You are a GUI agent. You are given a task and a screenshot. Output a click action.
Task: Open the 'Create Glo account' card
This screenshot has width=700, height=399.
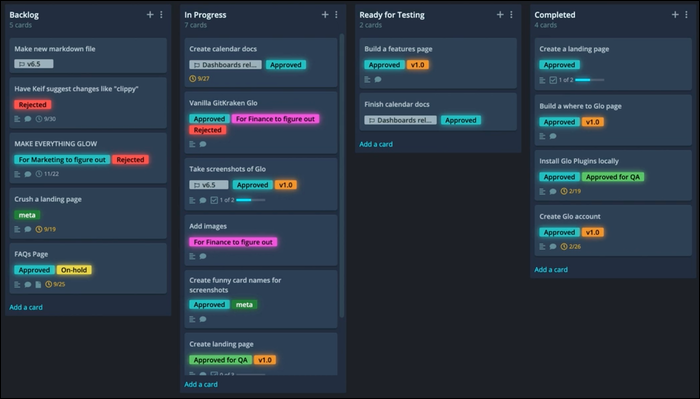(x=613, y=231)
